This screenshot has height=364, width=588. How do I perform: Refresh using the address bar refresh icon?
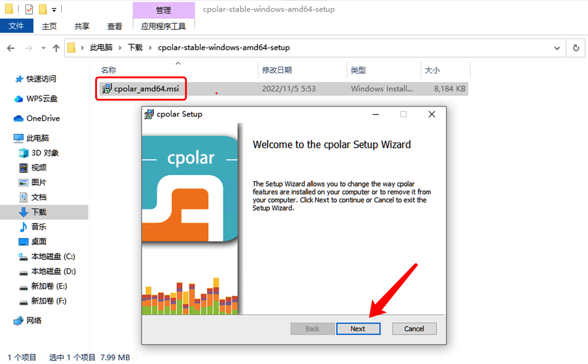click(x=576, y=48)
